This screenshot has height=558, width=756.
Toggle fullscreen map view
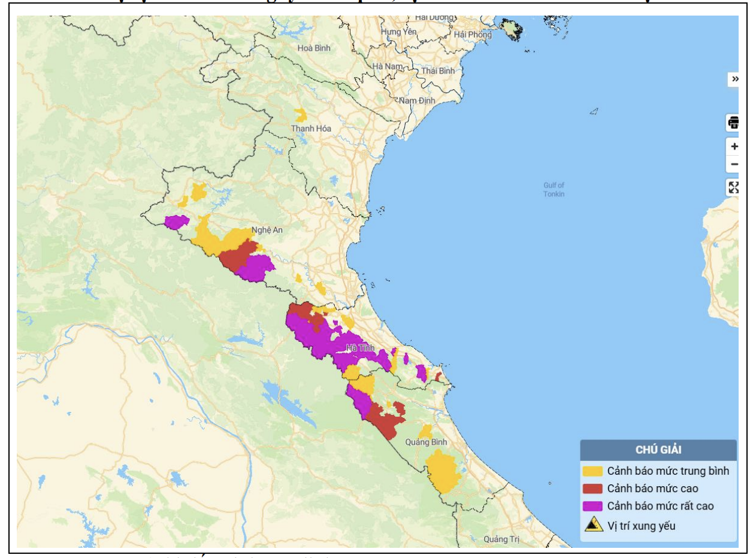coord(733,187)
